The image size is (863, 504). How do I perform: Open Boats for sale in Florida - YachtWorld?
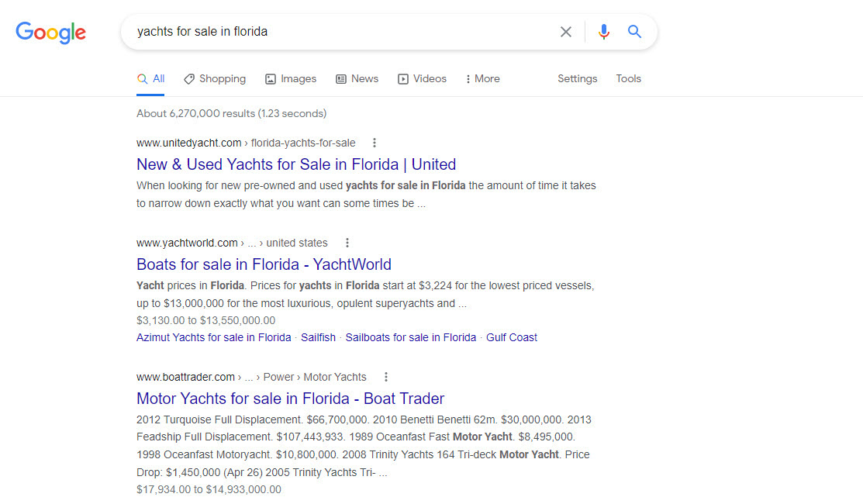click(x=264, y=264)
